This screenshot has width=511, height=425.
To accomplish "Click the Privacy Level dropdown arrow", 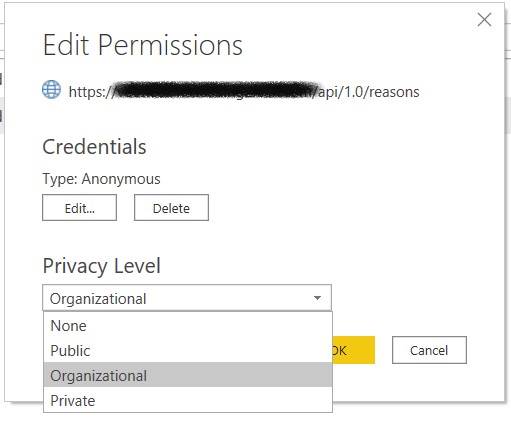I will (x=317, y=298).
